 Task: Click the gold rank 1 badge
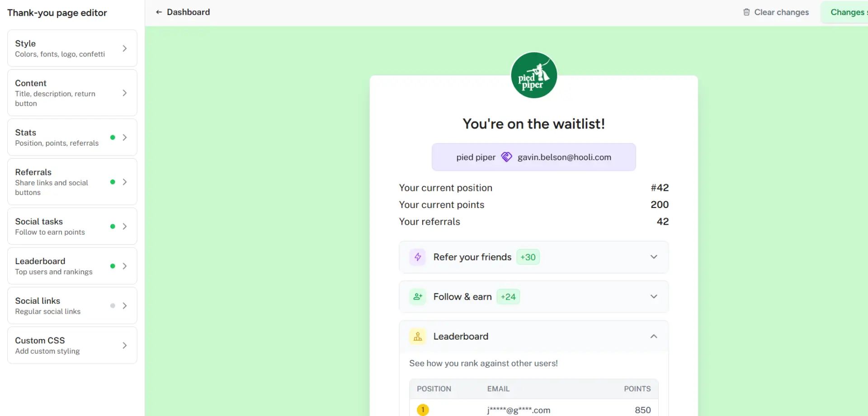(423, 410)
